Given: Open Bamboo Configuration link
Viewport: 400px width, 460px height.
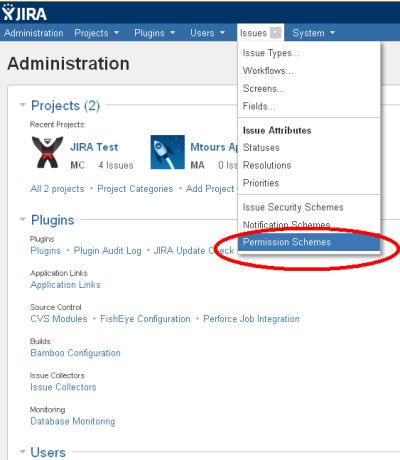Looking at the screenshot, I should (75, 353).
